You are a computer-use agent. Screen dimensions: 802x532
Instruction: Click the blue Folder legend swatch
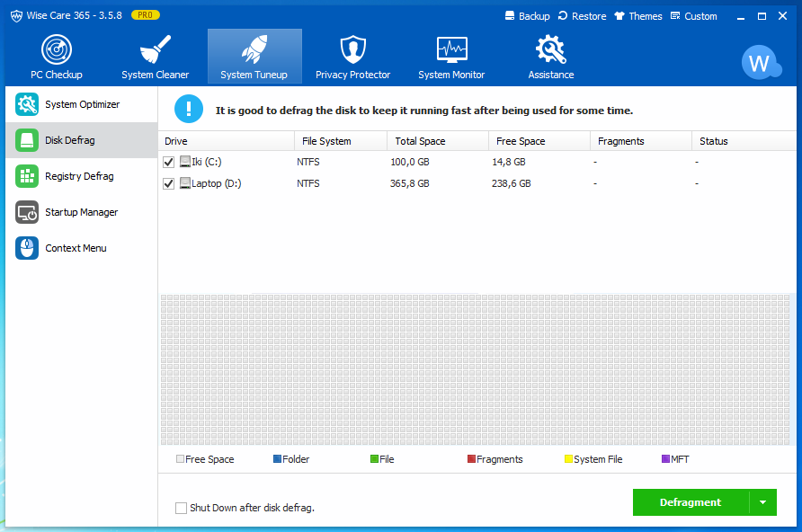pyautogui.click(x=277, y=459)
